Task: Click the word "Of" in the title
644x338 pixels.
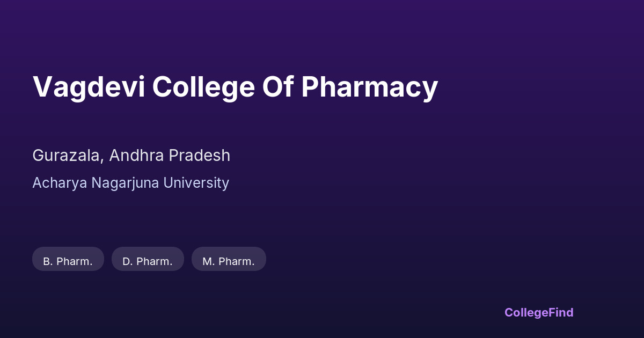Action: coord(277,87)
